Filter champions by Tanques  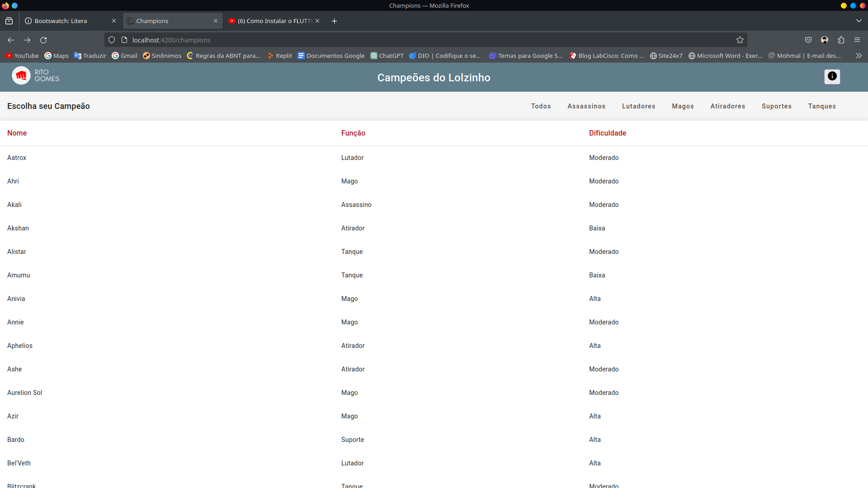click(822, 106)
